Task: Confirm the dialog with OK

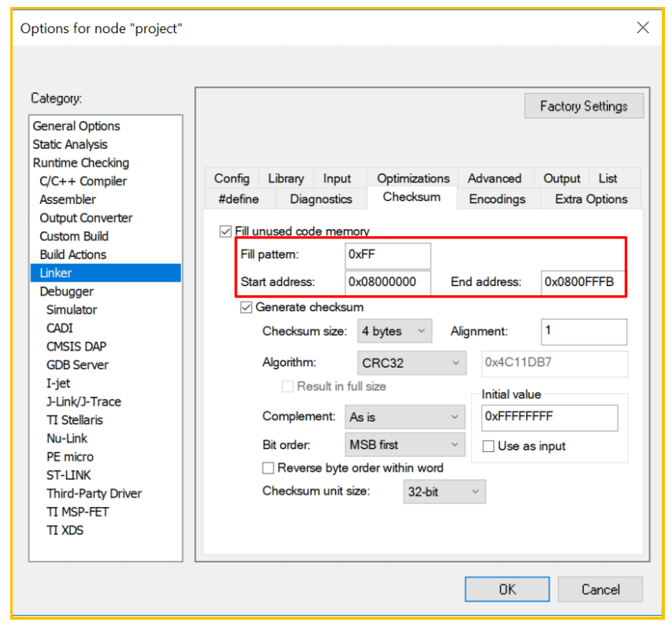Action: (x=507, y=589)
